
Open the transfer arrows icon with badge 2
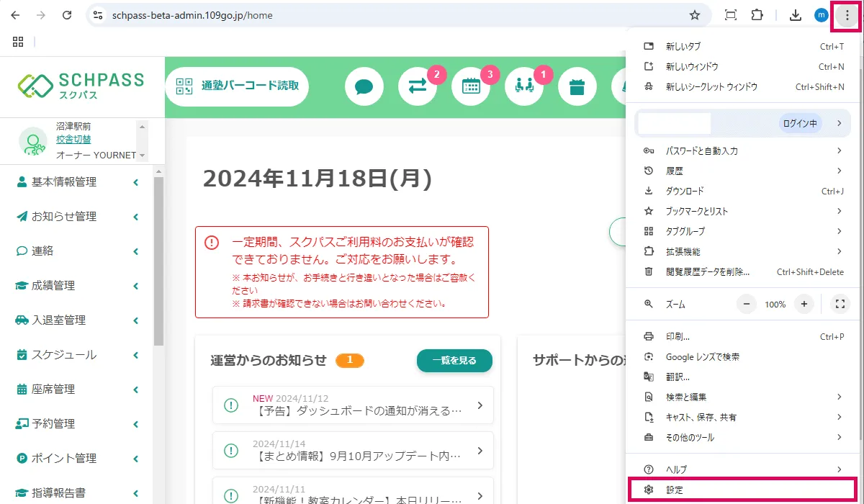(x=418, y=86)
